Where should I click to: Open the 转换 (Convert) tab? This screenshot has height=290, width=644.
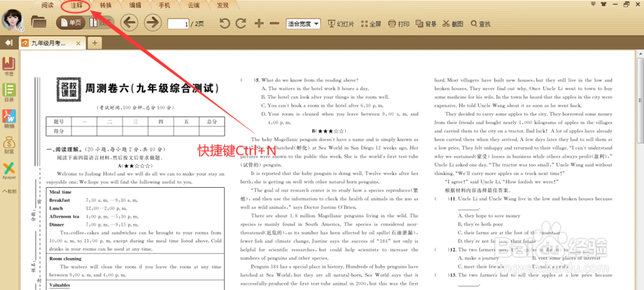[106, 5]
